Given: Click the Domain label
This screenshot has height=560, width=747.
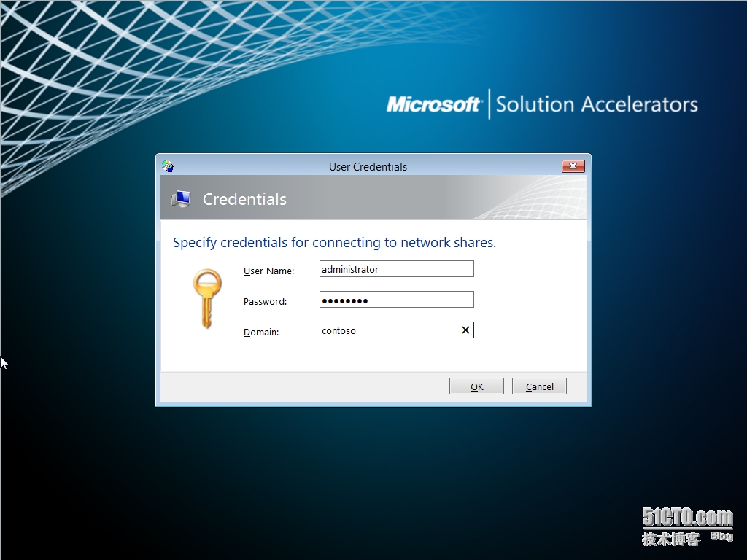Looking at the screenshot, I should [261, 332].
